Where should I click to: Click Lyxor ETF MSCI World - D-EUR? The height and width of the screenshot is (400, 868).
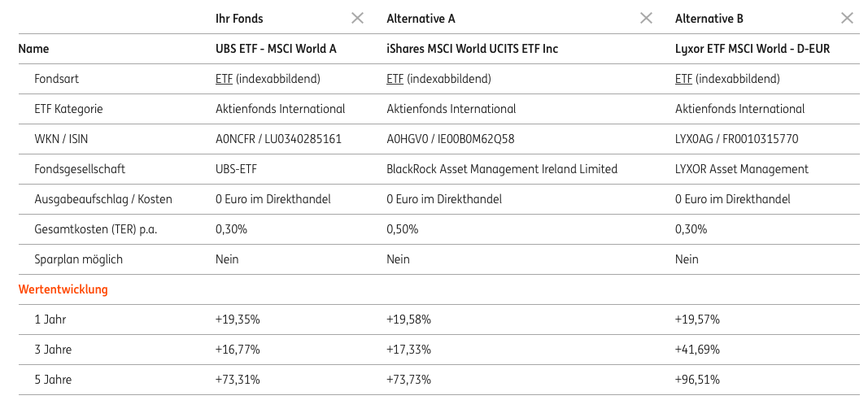752,49
